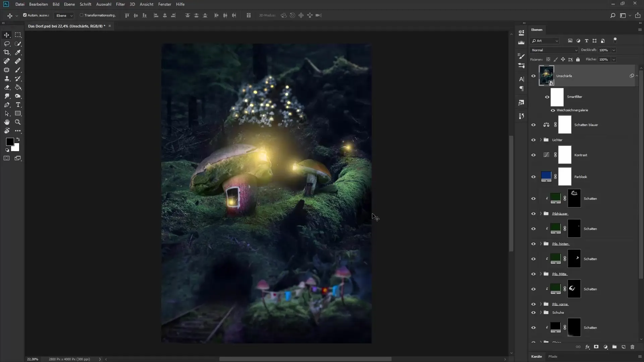Switch to the Kanäle tab
The image size is (644, 362).
point(536,356)
